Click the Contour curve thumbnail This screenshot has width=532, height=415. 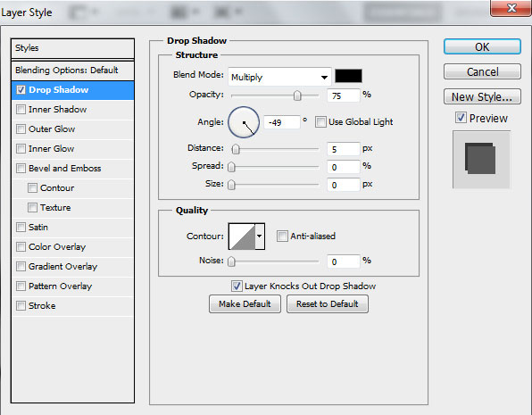click(242, 237)
